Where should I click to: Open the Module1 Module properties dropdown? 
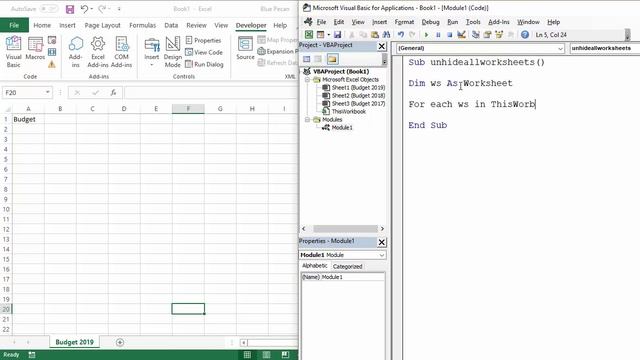point(382,255)
